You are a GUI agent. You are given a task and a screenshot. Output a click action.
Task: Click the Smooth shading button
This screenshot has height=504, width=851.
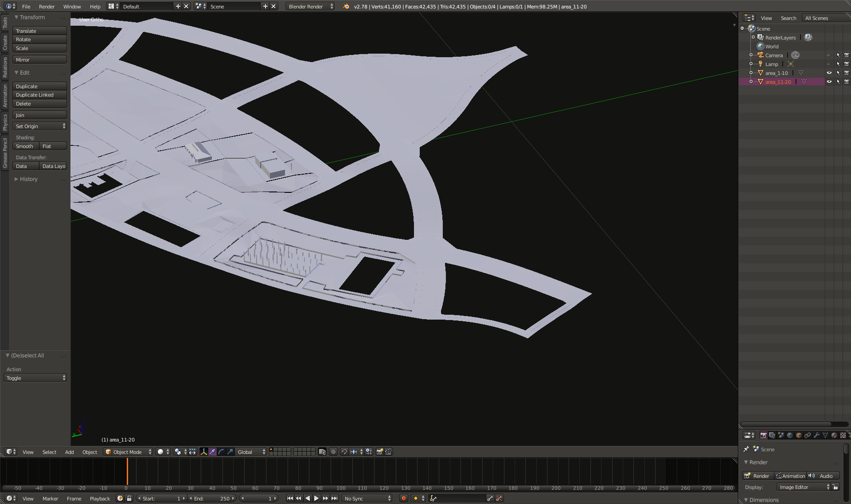pyautogui.click(x=25, y=146)
